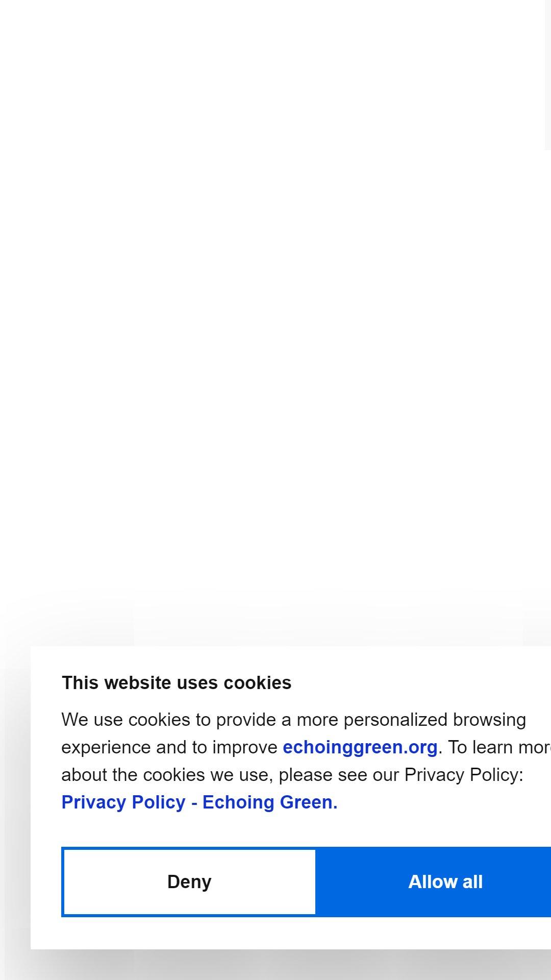Follow the bold blue echoinggreen.org hyperlink
The image size is (551, 980).
pos(360,747)
